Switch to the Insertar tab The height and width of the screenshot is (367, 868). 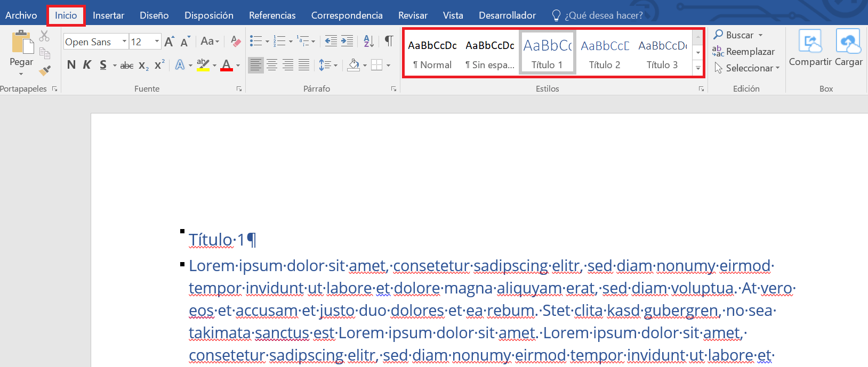tap(108, 15)
